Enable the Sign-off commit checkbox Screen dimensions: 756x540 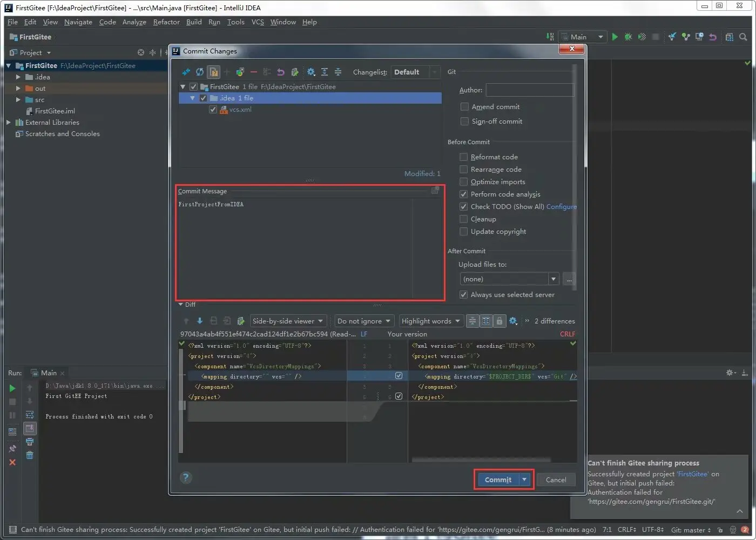click(x=464, y=122)
